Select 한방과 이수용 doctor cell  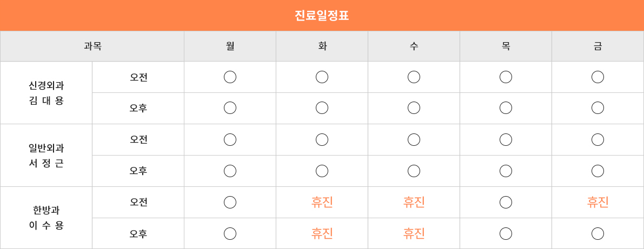point(47,218)
